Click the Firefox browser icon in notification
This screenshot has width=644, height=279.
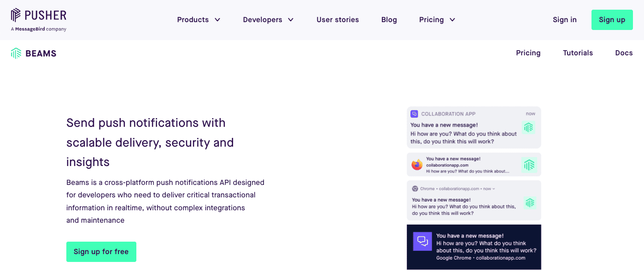pyautogui.click(x=417, y=165)
